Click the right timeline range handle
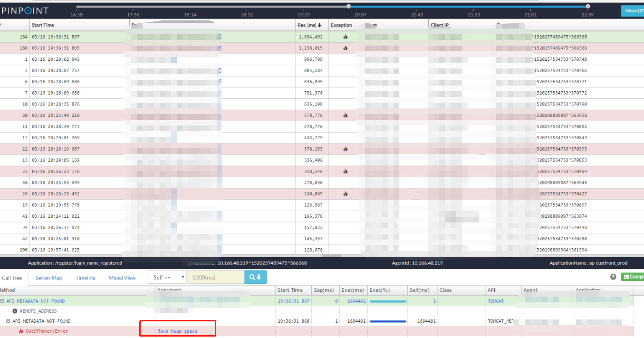 coord(588,6)
